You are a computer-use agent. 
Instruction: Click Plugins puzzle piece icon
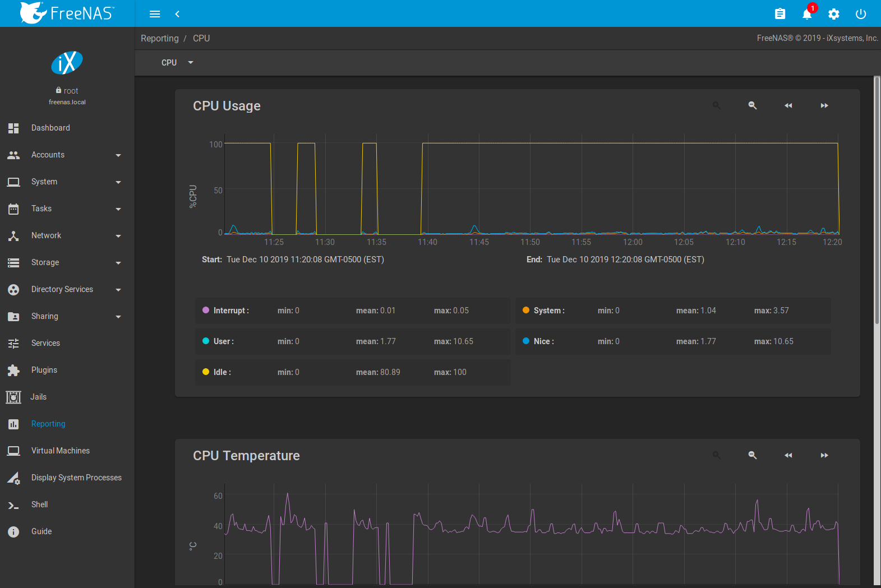tap(13, 370)
